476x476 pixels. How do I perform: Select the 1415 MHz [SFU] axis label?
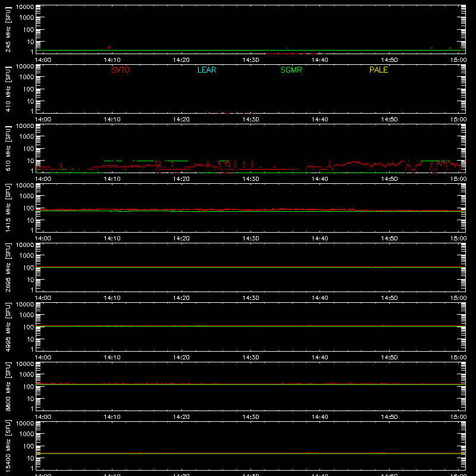pyautogui.click(x=8, y=208)
